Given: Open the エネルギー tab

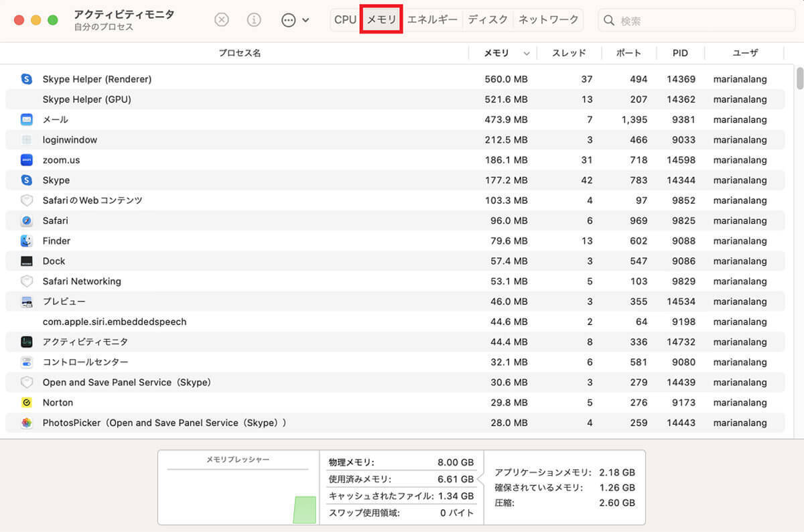Looking at the screenshot, I should pyautogui.click(x=432, y=20).
